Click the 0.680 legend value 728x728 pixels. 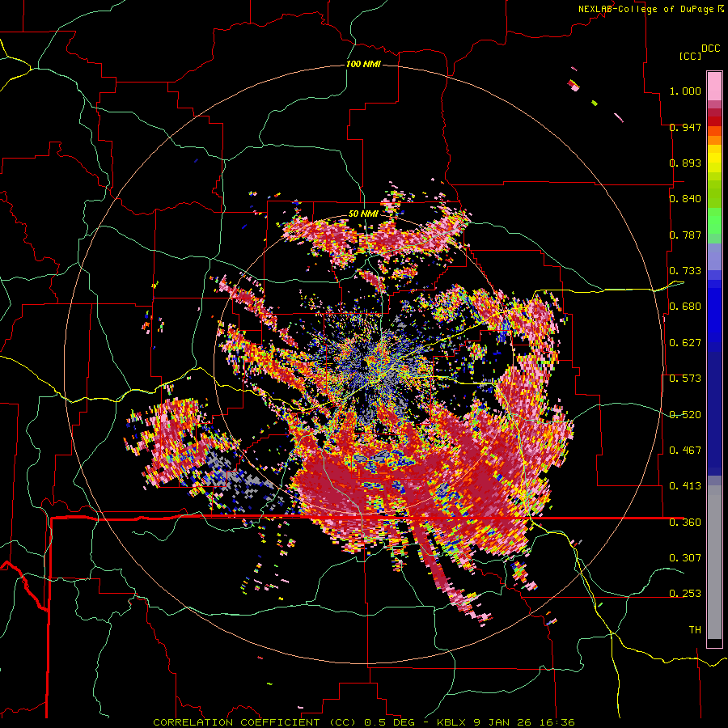coord(685,307)
